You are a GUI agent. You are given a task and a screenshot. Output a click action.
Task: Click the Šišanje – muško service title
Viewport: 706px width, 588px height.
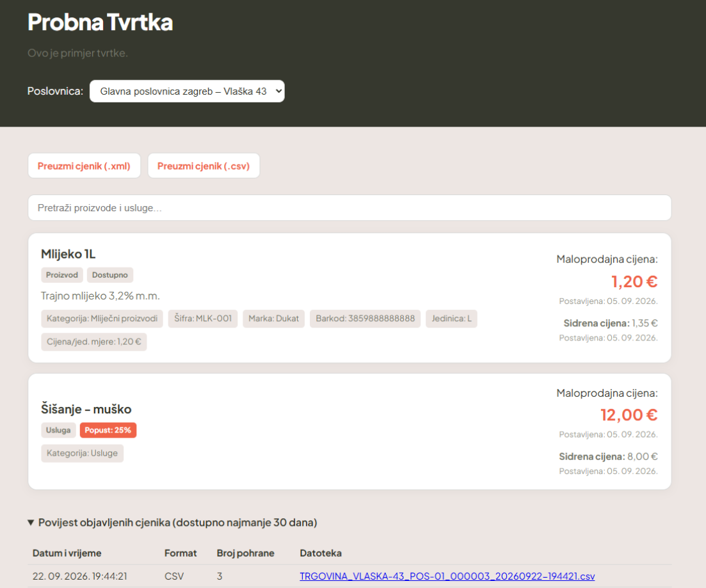(x=86, y=409)
